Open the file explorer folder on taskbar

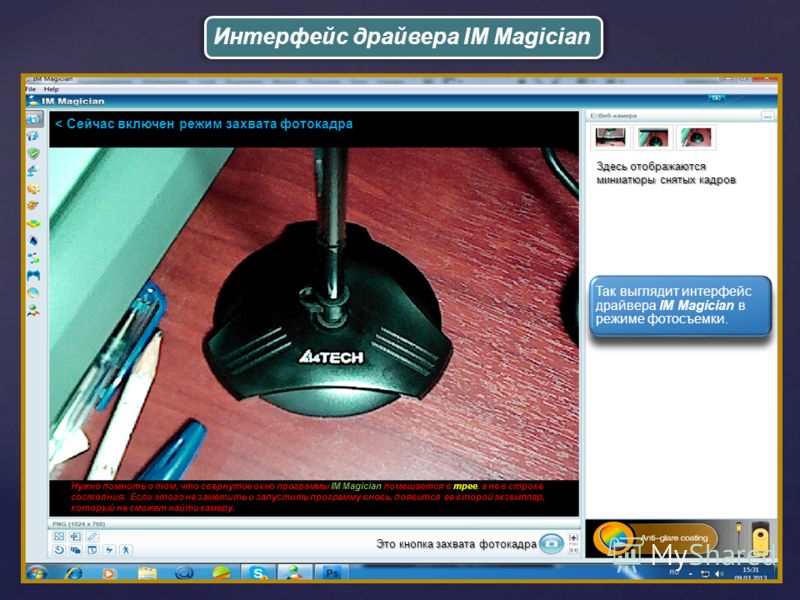[146, 573]
